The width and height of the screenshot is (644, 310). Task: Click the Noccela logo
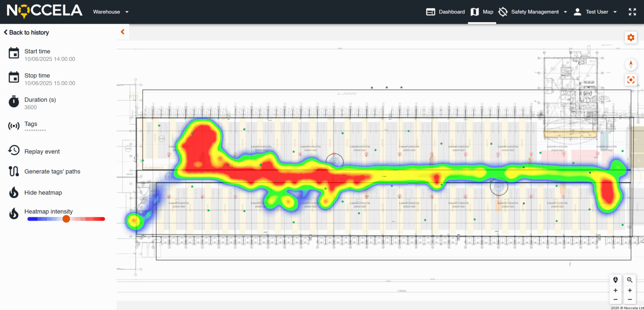pos(44,11)
